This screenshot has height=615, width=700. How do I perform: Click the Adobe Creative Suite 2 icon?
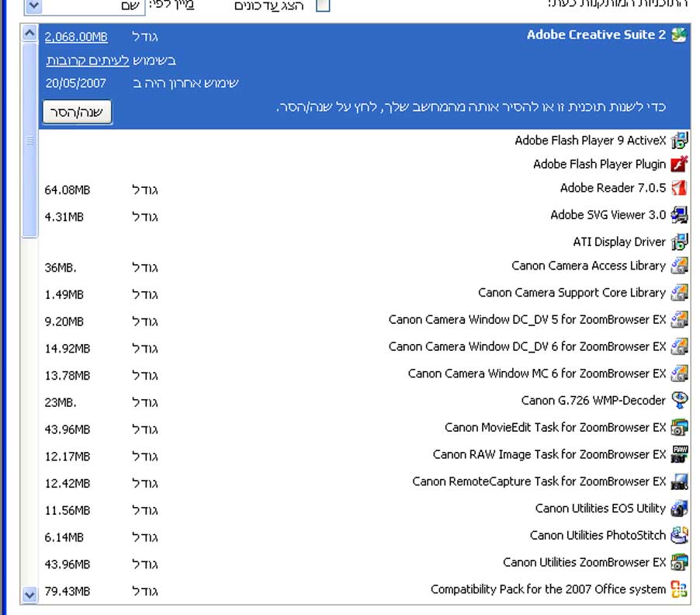pyautogui.click(x=680, y=35)
